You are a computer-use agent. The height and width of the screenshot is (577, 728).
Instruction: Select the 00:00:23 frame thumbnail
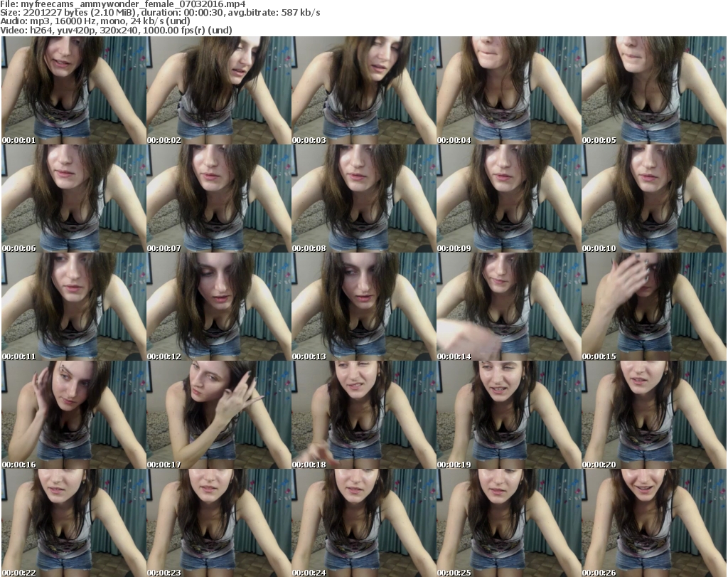point(219,523)
